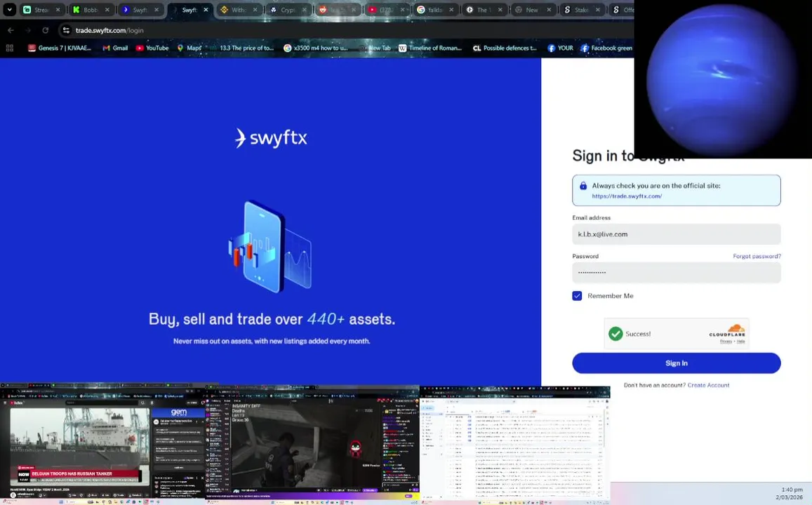
Task: Open 'x3500 m4 how to u...' bookmark
Action: tap(315, 48)
